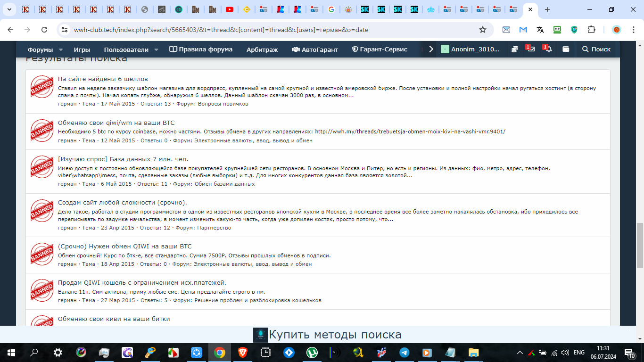Switch the ENG input language indicator
The width and height of the screenshot is (644, 362).
(579, 352)
